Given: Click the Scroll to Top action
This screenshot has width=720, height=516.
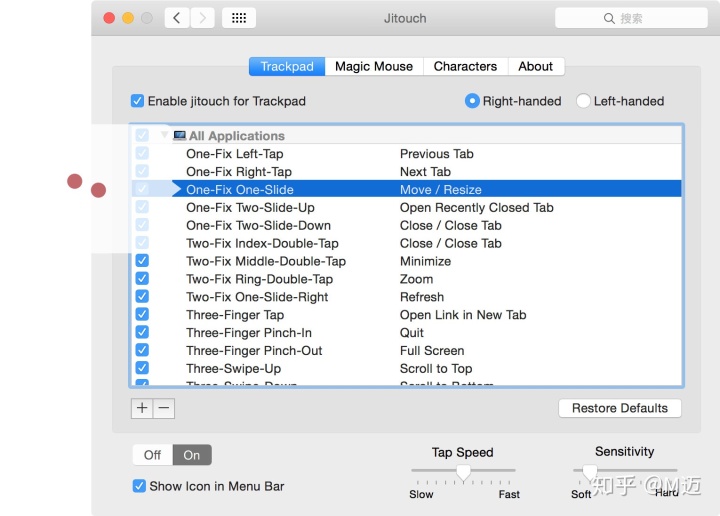Looking at the screenshot, I should [x=436, y=369].
